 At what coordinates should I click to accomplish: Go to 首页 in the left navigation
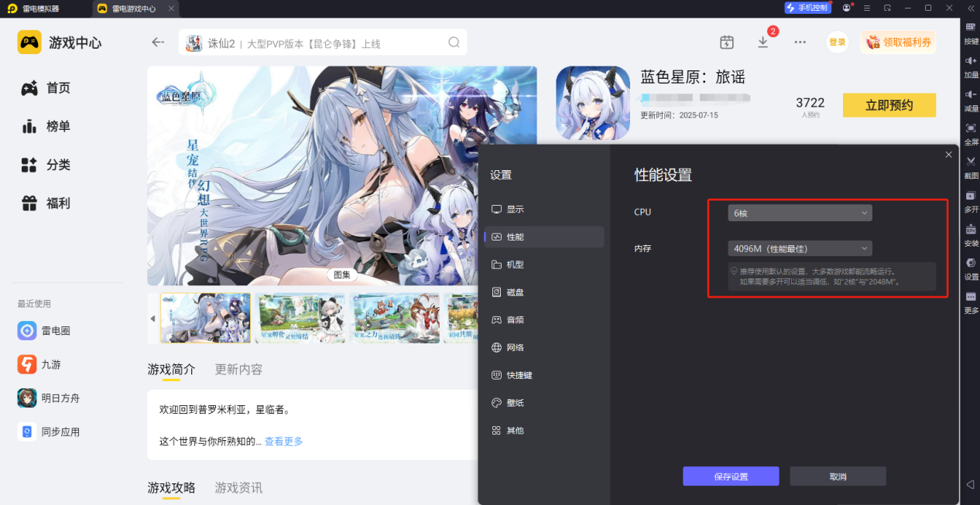tap(46, 88)
